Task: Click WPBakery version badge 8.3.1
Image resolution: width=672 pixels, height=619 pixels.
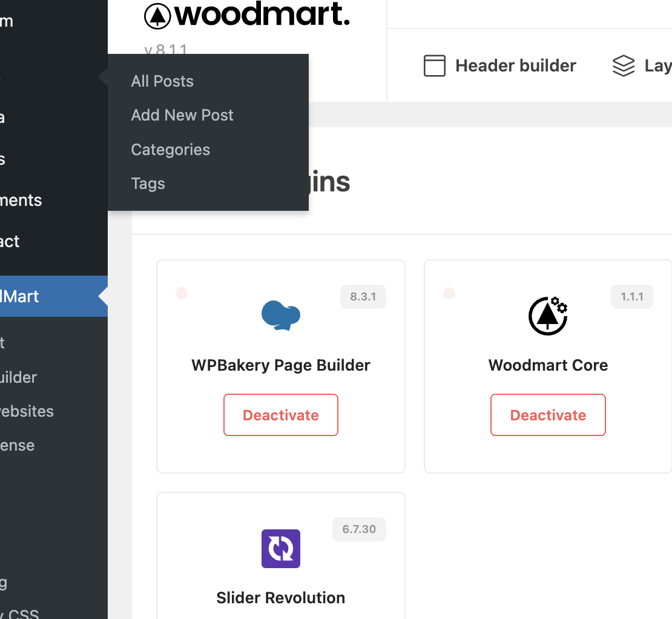Action: click(x=363, y=297)
